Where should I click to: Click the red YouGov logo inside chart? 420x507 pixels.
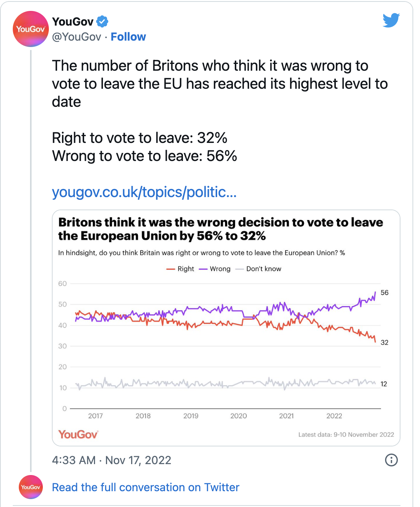[78, 434]
